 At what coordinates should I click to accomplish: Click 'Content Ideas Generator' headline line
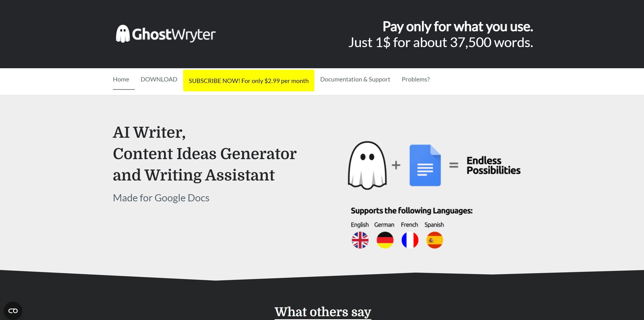pos(205,154)
